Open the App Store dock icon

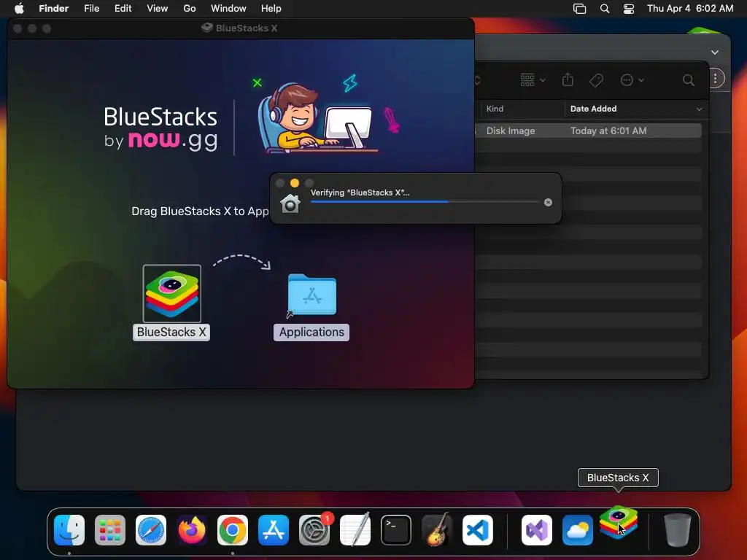[274, 529]
